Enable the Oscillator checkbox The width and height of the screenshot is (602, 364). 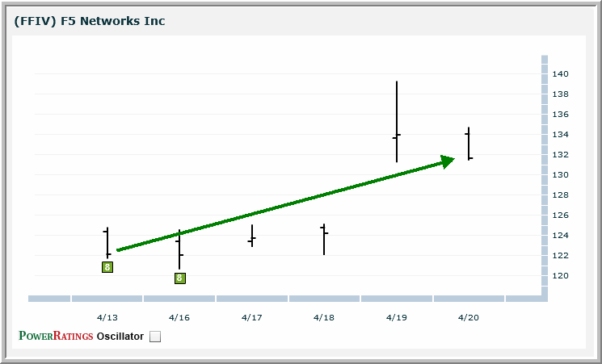click(156, 337)
